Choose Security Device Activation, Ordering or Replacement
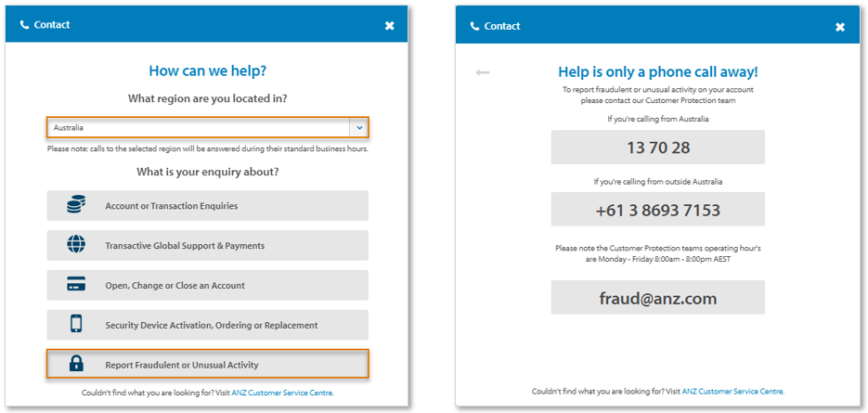 pyautogui.click(x=208, y=325)
